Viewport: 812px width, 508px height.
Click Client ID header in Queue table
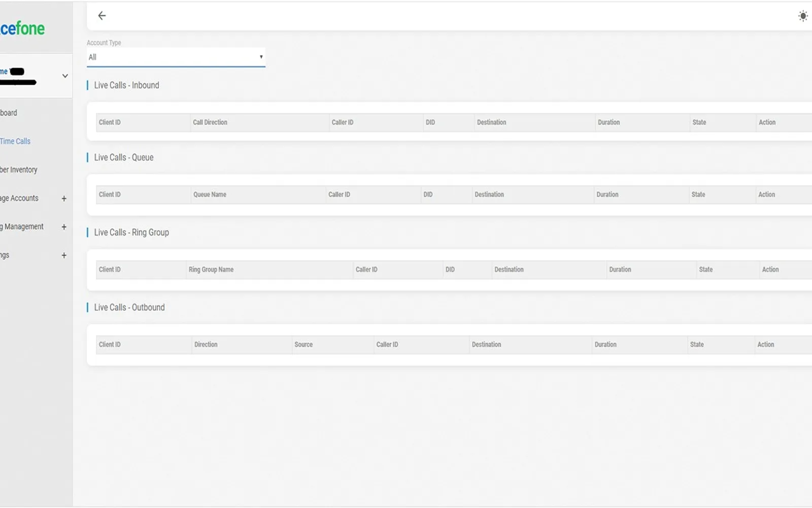pyautogui.click(x=110, y=195)
